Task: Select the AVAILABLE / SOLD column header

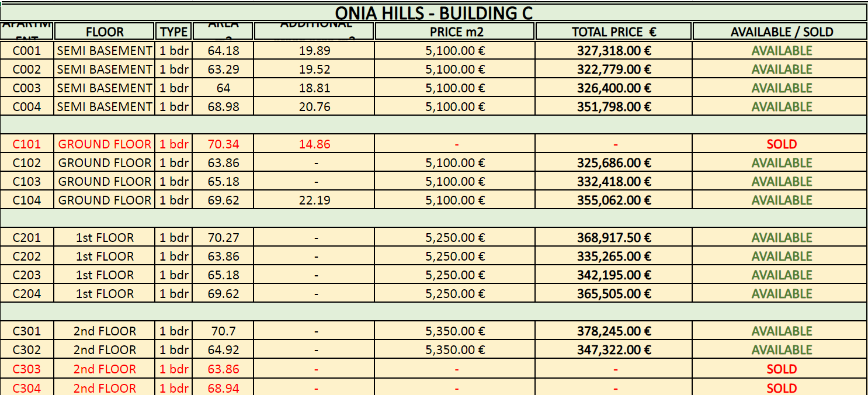Action: [782, 32]
